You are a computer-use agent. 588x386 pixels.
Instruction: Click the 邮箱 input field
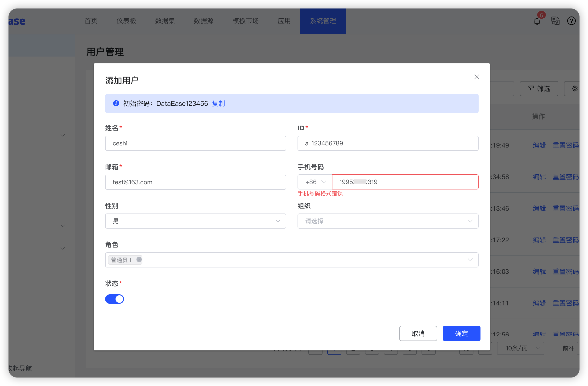pyautogui.click(x=195, y=182)
